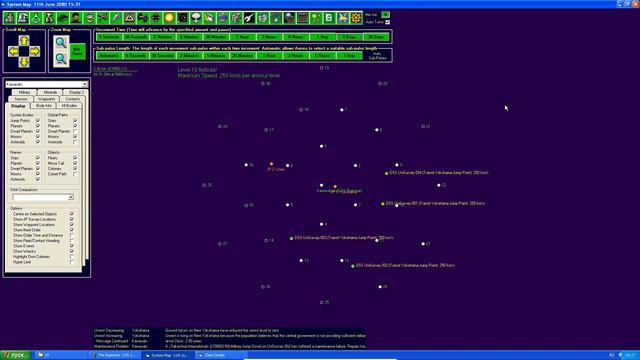
Task: Click survey location marker 25
Action: (322, 302)
